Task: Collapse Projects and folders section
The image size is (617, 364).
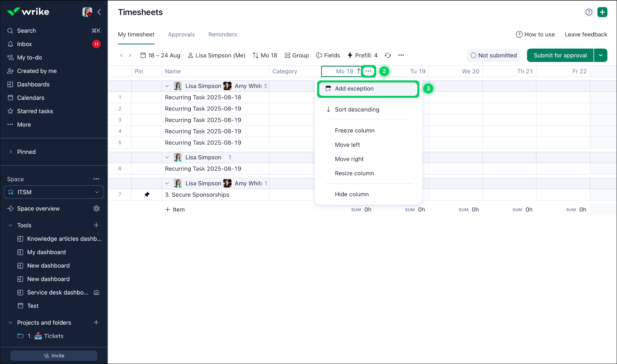Action: pyautogui.click(x=11, y=323)
